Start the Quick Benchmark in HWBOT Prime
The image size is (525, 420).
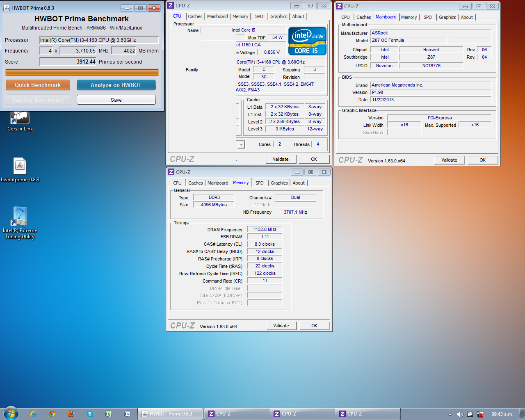click(x=38, y=85)
